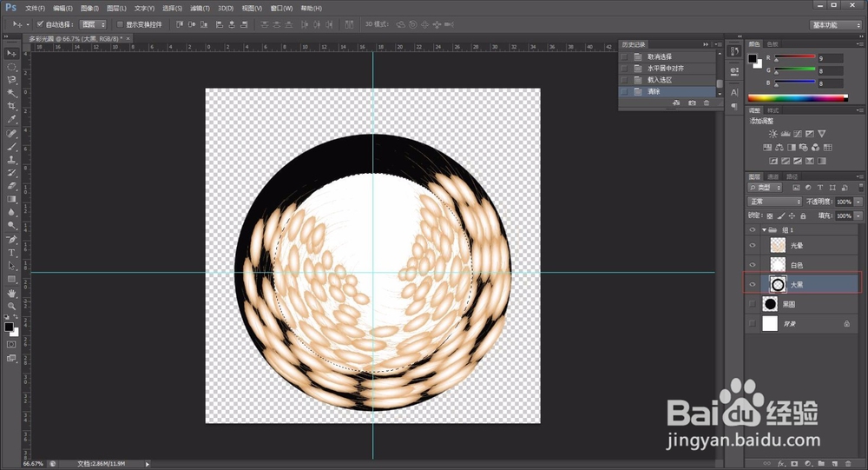The height and width of the screenshot is (470, 868).
Task: Toggle Quick Mask mode icon
Action: (x=11, y=344)
